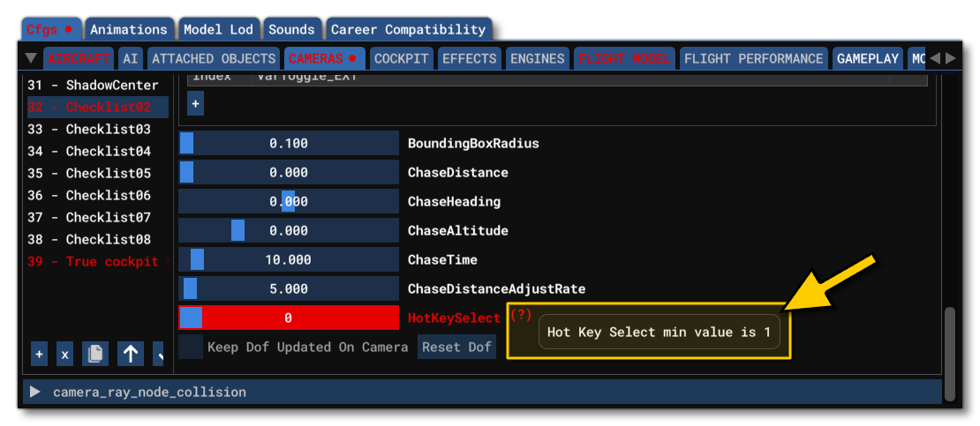Screen dimensions: 980x426
Task: Click the red HotKeySelect value field
Action: point(289,318)
